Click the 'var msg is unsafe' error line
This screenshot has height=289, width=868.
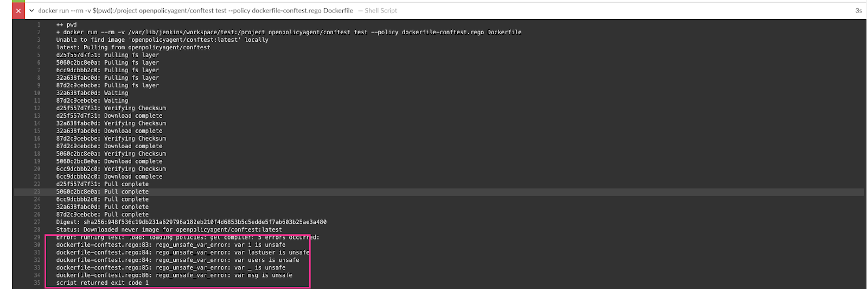174,275
